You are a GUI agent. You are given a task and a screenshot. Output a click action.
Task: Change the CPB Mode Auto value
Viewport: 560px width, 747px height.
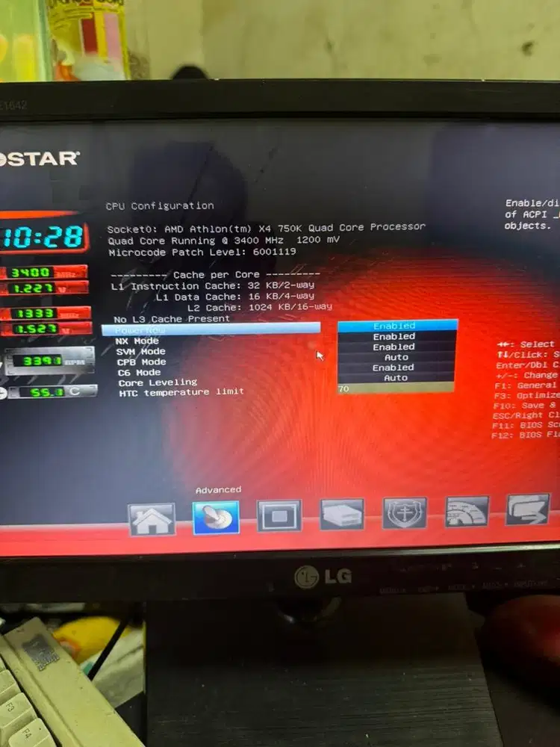click(396, 357)
